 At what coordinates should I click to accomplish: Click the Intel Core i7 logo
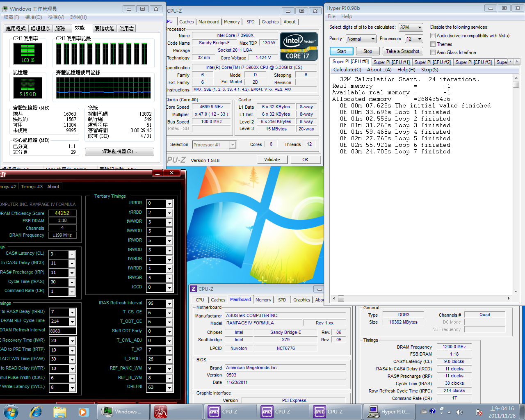(299, 47)
